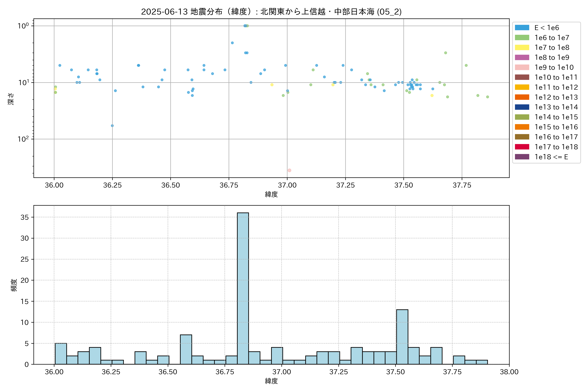The width and height of the screenshot is (588, 392).
Task: Click the green 1e6 to 1e7 swatch
Action: click(522, 38)
